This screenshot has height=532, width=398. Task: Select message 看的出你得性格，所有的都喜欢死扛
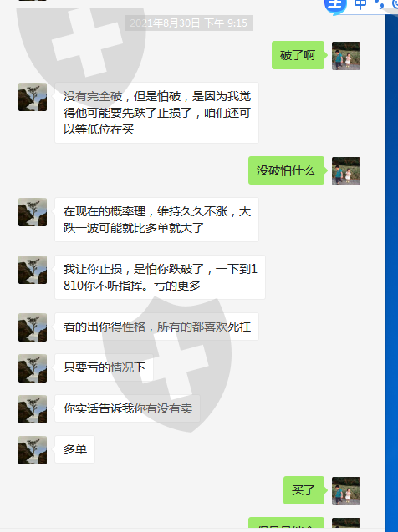click(x=156, y=327)
